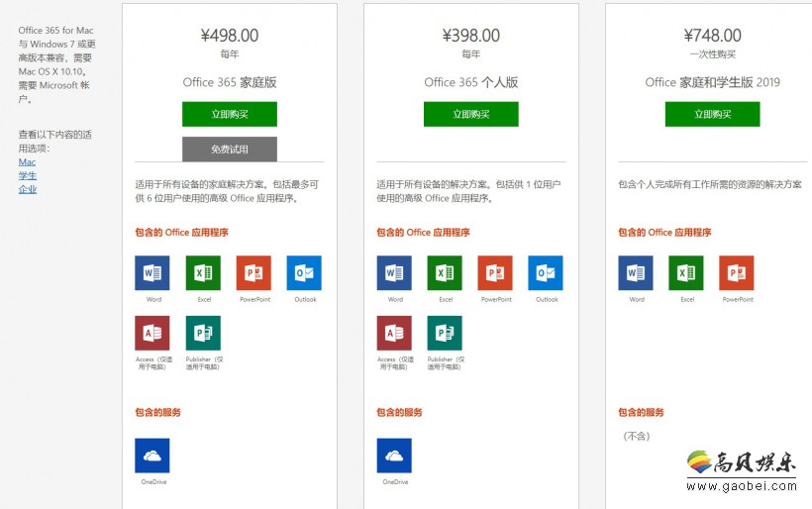Open the 企业 options link
The height and width of the screenshot is (509, 812).
pyautogui.click(x=28, y=189)
